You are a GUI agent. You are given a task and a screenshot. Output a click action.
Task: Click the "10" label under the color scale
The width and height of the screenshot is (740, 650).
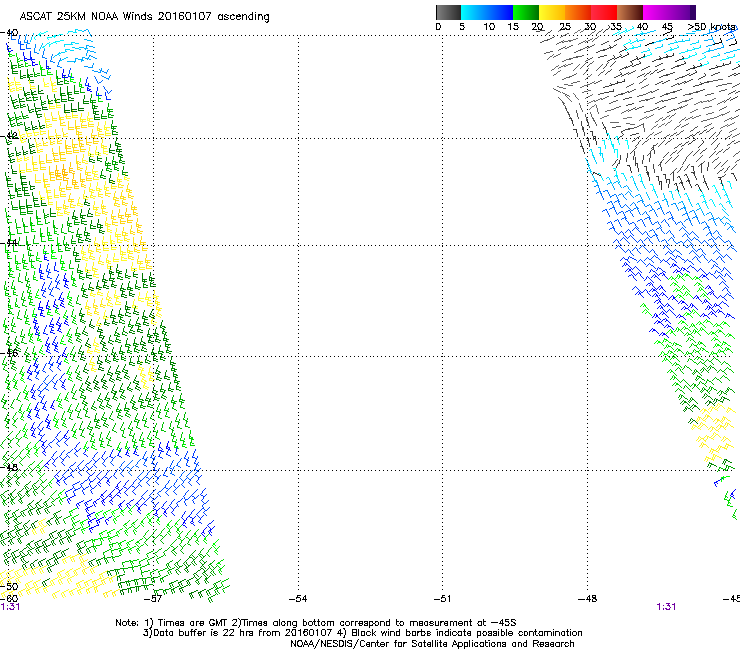pos(489,27)
